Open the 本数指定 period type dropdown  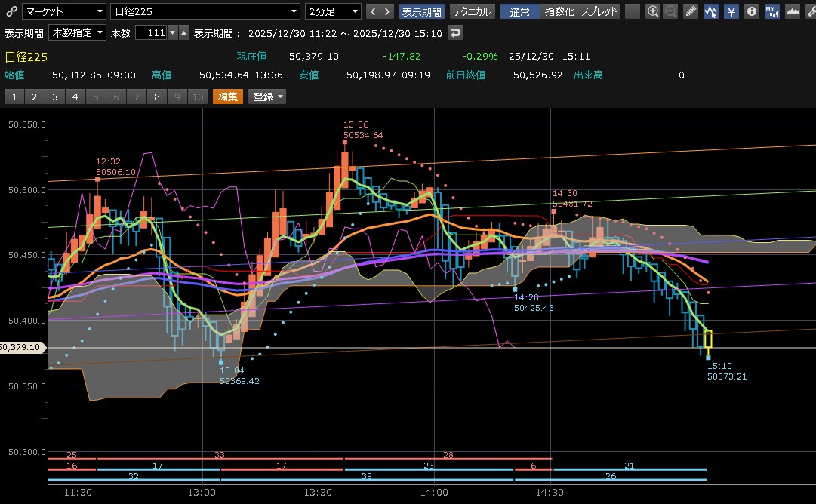point(77,32)
